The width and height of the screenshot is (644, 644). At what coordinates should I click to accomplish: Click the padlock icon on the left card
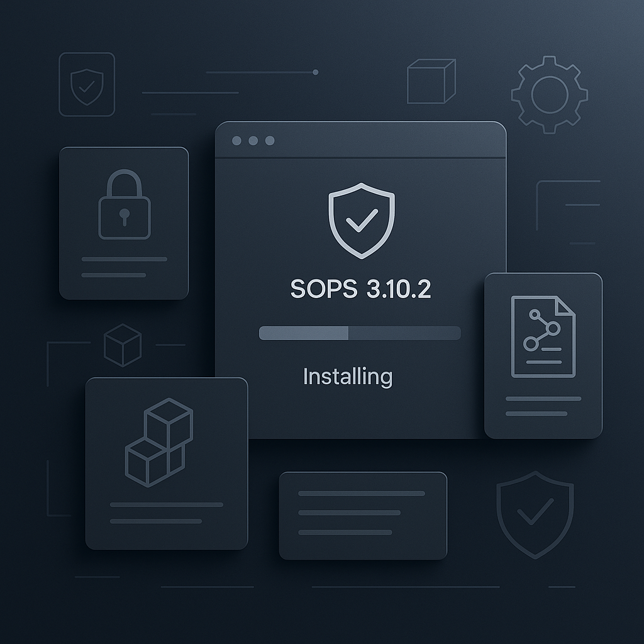point(125,204)
